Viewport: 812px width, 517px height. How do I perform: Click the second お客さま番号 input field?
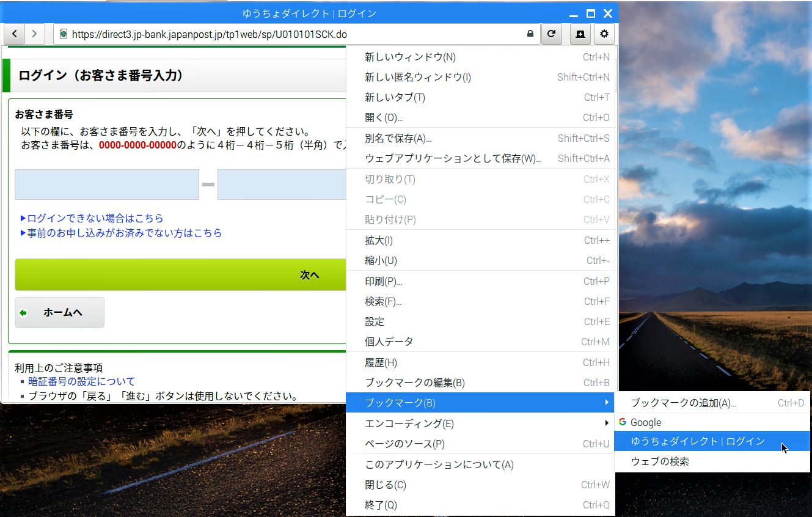click(x=282, y=185)
